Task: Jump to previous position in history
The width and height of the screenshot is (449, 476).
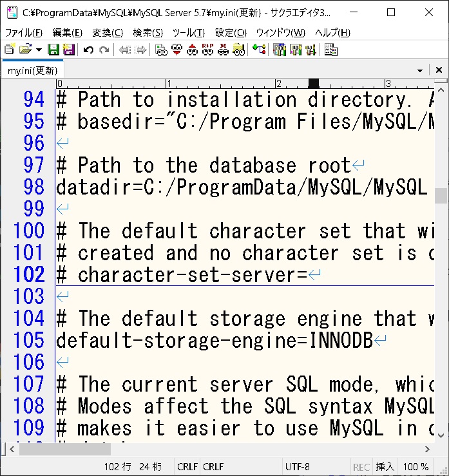Action: 124,50
